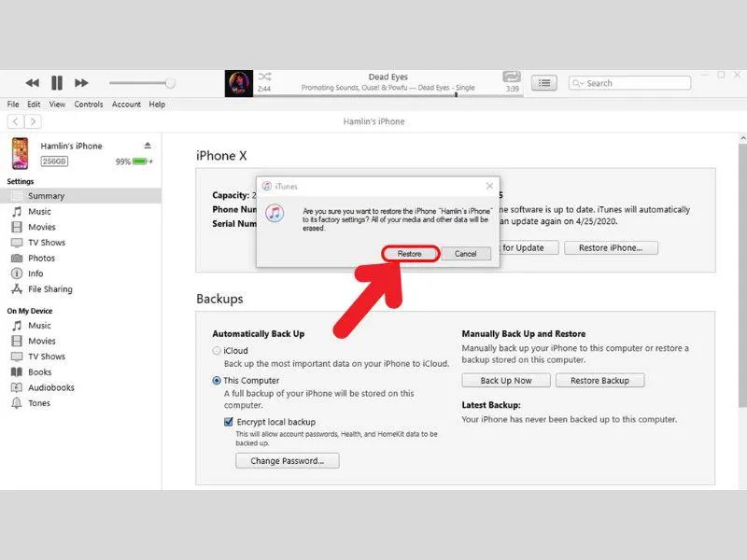This screenshot has width=747, height=560.
Task: Click Cancel in the iTunes dialog
Action: coord(465,254)
